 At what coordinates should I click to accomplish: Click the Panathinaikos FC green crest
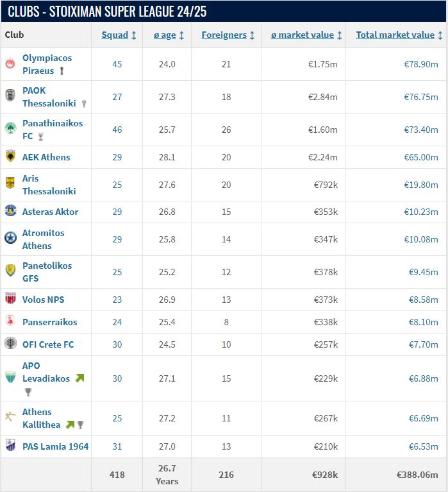(x=10, y=129)
